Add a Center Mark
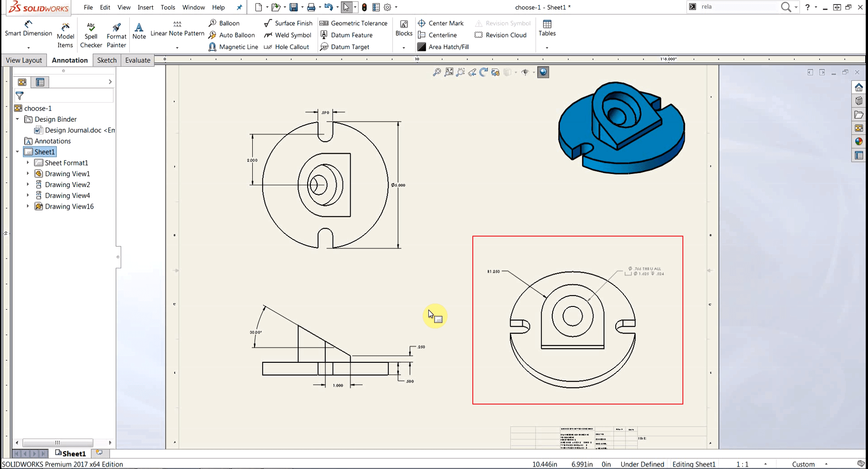 pyautogui.click(x=441, y=23)
